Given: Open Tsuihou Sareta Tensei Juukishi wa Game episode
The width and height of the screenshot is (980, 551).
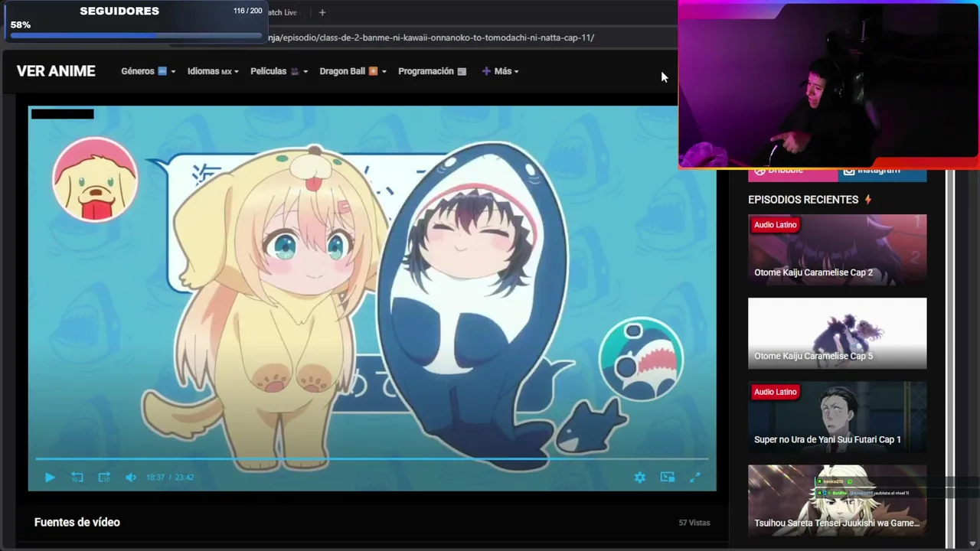Looking at the screenshot, I should [837, 500].
